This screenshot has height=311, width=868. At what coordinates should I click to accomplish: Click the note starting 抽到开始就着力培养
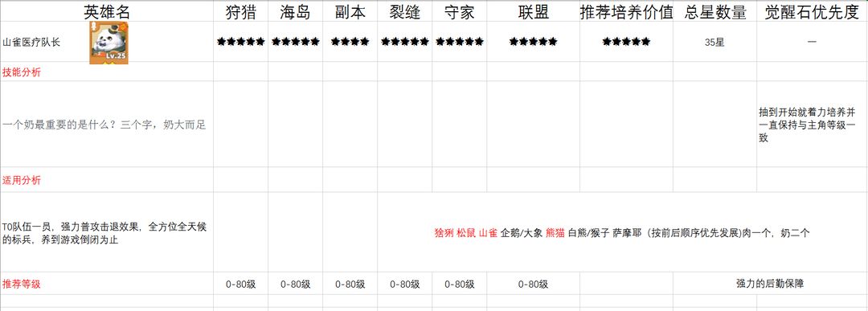(x=811, y=125)
